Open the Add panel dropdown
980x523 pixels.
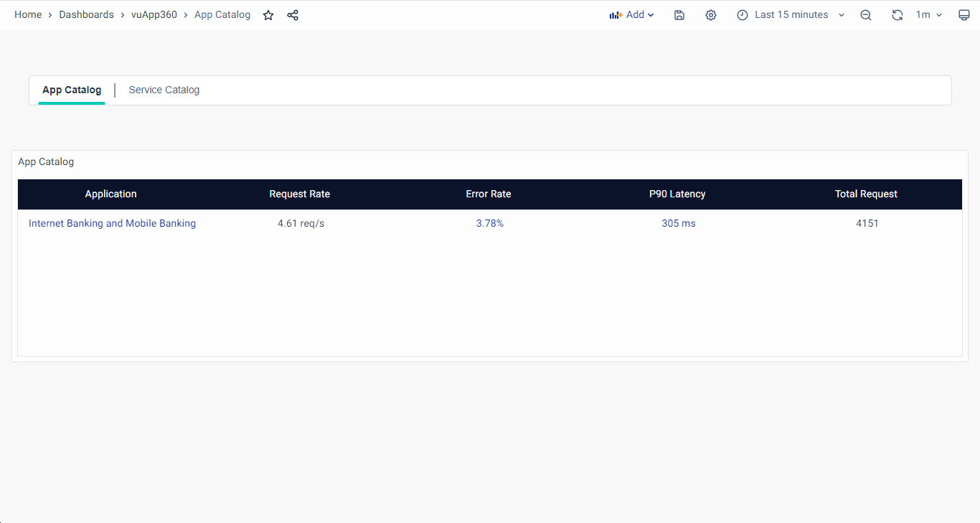click(x=632, y=15)
